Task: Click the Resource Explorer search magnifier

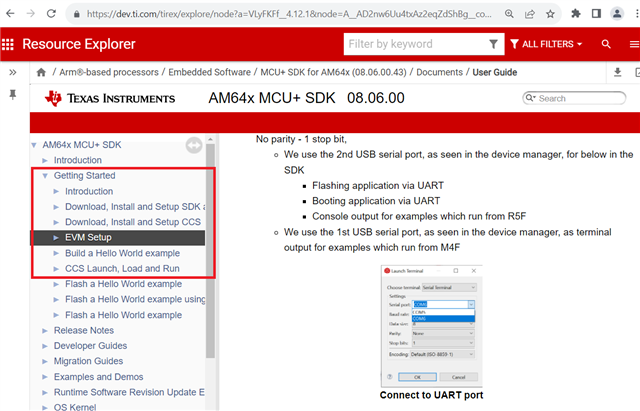Action: (x=606, y=44)
